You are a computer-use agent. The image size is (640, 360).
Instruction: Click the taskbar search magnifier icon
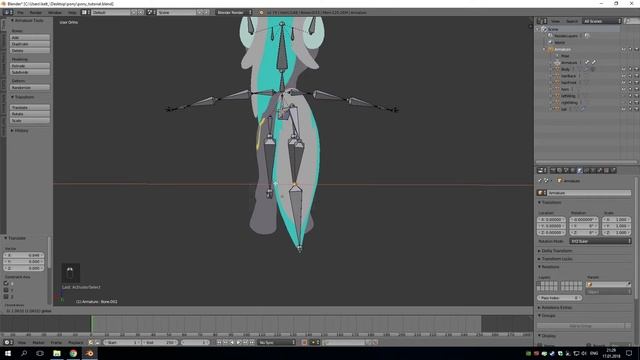coord(24,353)
